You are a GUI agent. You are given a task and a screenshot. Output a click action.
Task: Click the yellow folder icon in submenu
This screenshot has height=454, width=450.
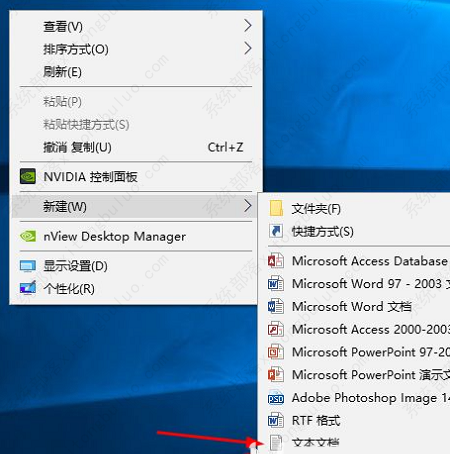tap(276, 209)
